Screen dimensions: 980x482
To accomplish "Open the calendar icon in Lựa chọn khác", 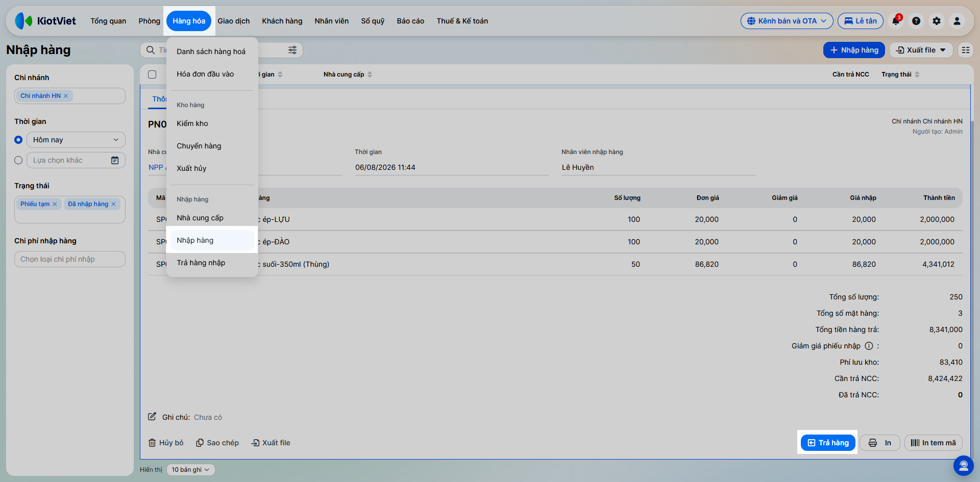I will (x=115, y=160).
